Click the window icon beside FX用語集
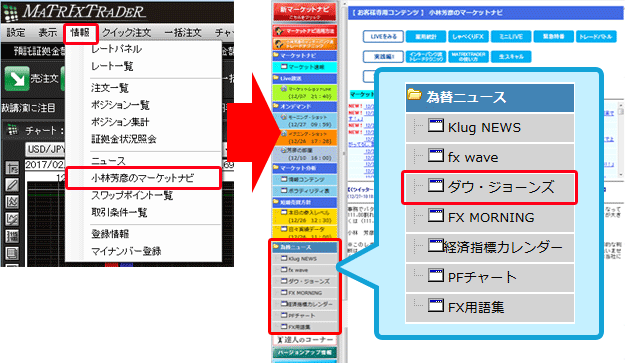This screenshot has width=625, height=363. [436, 305]
